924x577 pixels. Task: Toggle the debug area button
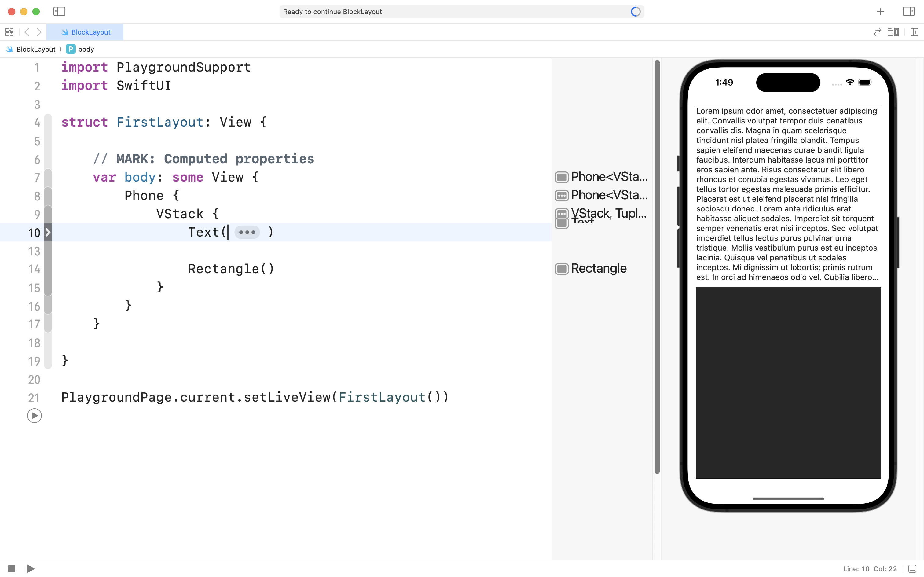pos(912,569)
